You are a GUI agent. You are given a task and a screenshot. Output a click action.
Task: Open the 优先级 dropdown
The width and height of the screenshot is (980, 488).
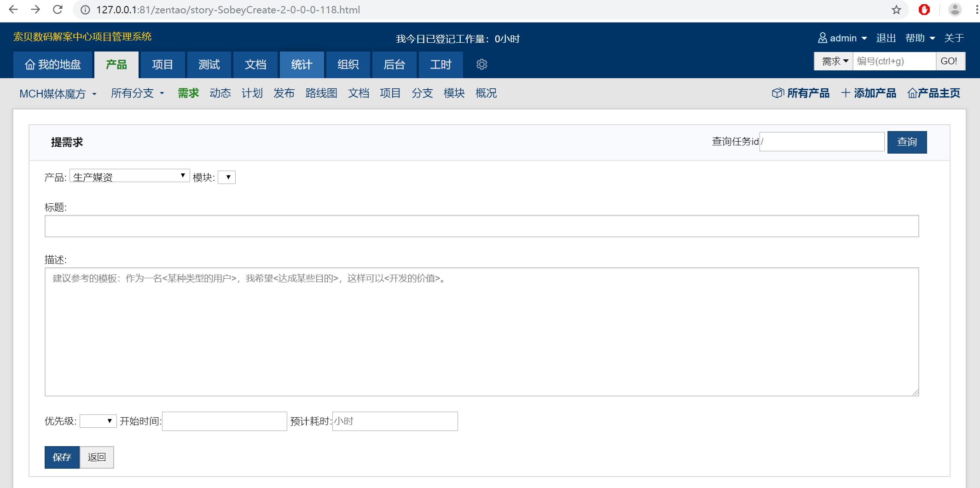[98, 421]
